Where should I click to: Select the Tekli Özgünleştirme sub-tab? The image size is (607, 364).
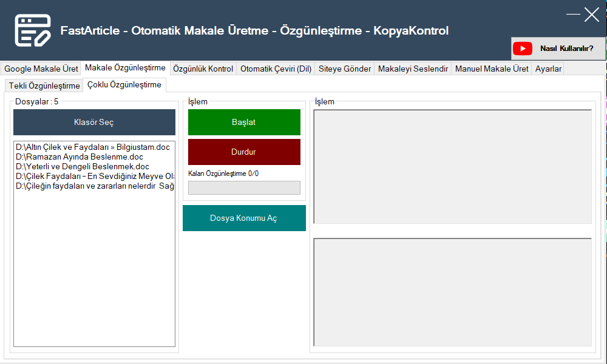pos(44,86)
